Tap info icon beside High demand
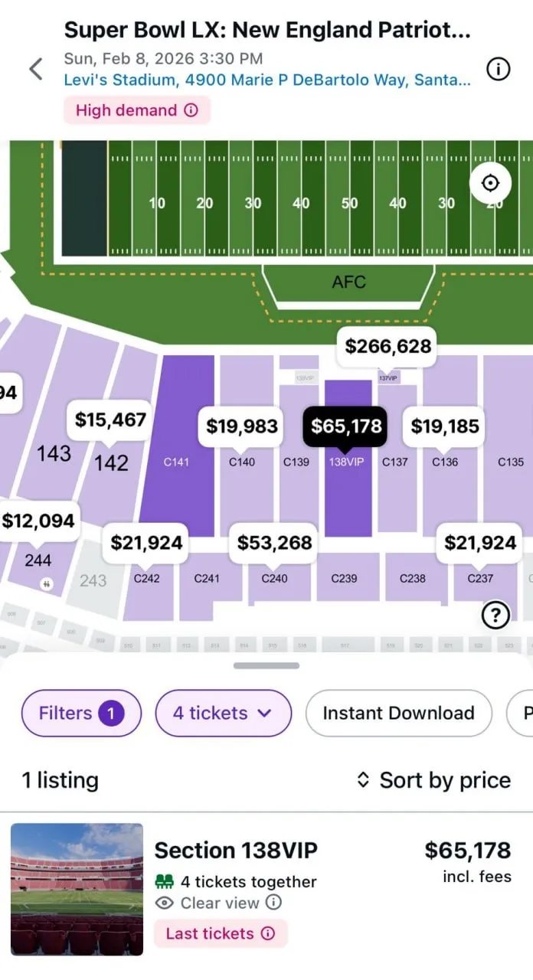Screen dimensions: 533x980 pyautogui.click(x=191, y=110)
